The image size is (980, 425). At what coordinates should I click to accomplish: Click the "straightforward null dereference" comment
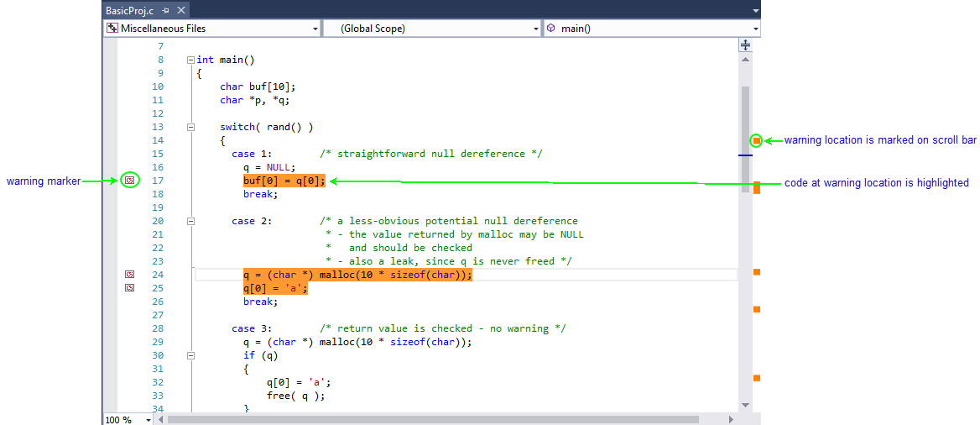pos(431,154)
